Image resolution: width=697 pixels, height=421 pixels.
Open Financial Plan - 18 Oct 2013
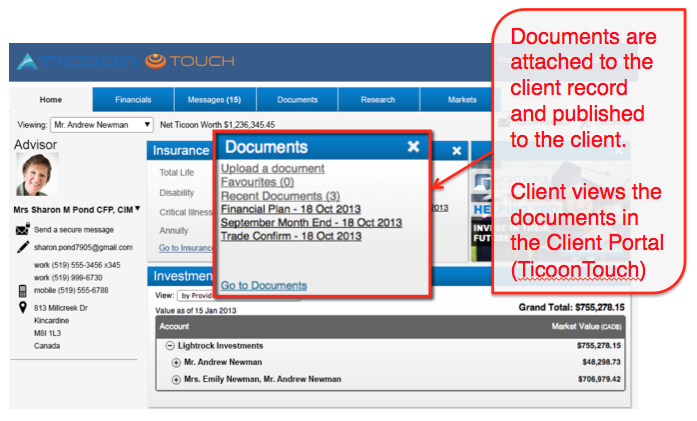tap(291, 209)
